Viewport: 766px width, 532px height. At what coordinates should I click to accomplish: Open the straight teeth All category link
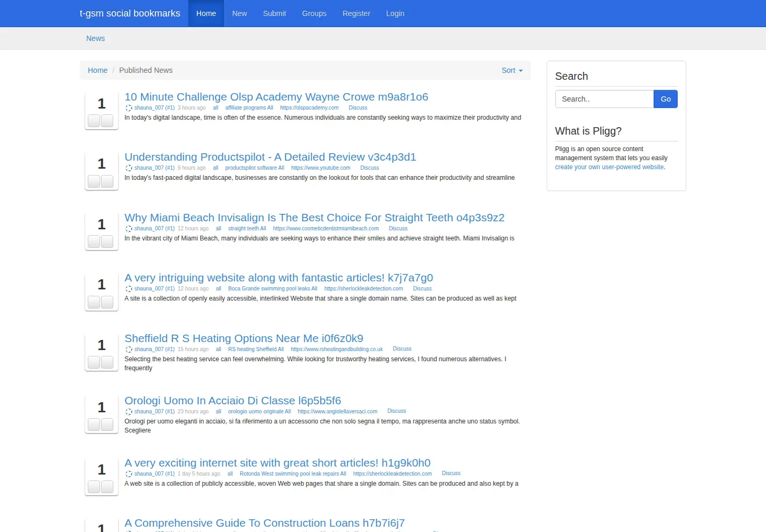247,228
